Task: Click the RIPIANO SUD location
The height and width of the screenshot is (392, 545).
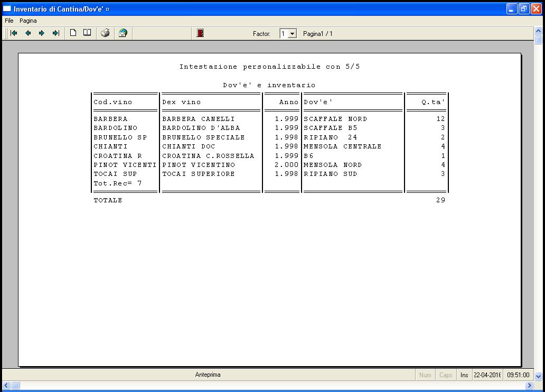Action: pyautogui.click(x=330, y=174)
